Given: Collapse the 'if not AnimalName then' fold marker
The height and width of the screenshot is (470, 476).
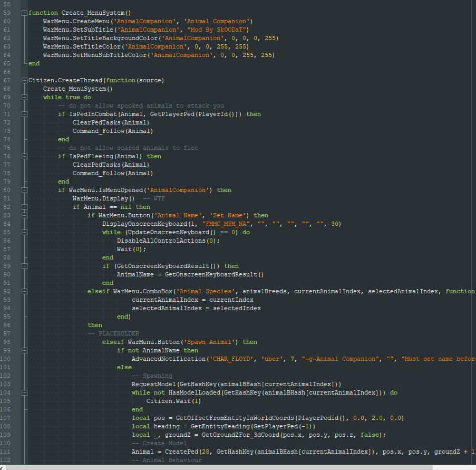Looking at the screenshot, I should (x=24, y=351).
